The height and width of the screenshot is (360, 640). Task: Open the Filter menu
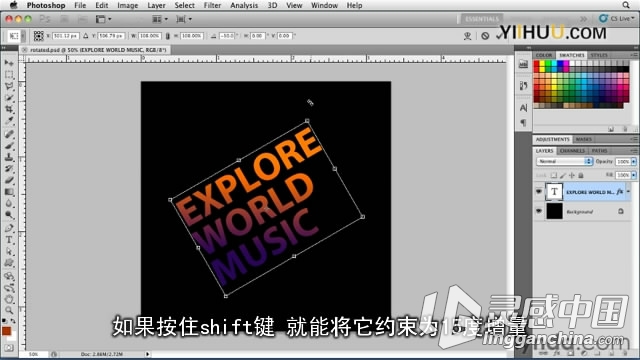(212, 5)
